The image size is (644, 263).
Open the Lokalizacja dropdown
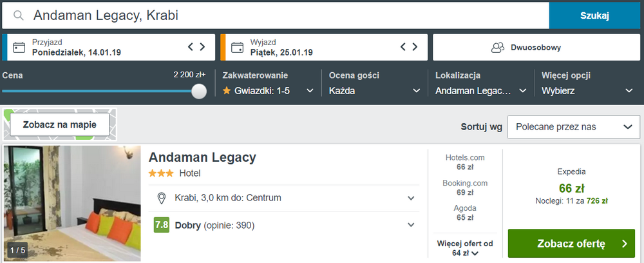[x=481, y=91]
